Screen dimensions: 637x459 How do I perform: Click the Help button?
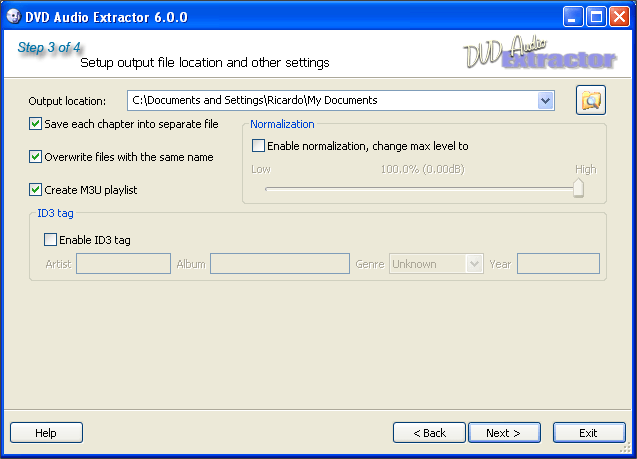(x=46, y=433)
